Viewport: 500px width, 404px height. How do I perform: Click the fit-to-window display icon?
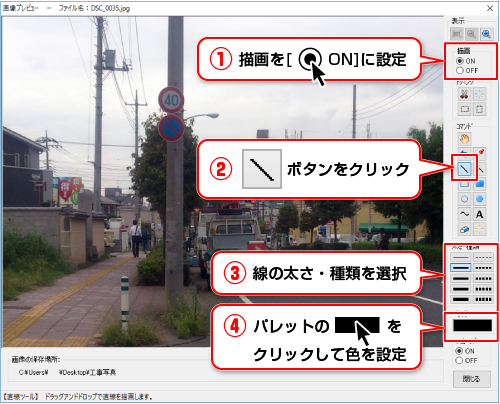point(457,34)
